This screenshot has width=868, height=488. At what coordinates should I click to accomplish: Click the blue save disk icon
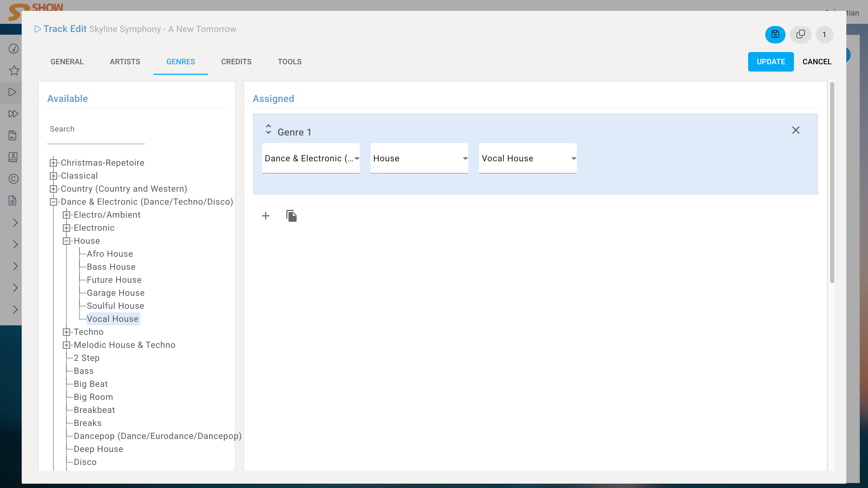775,34
